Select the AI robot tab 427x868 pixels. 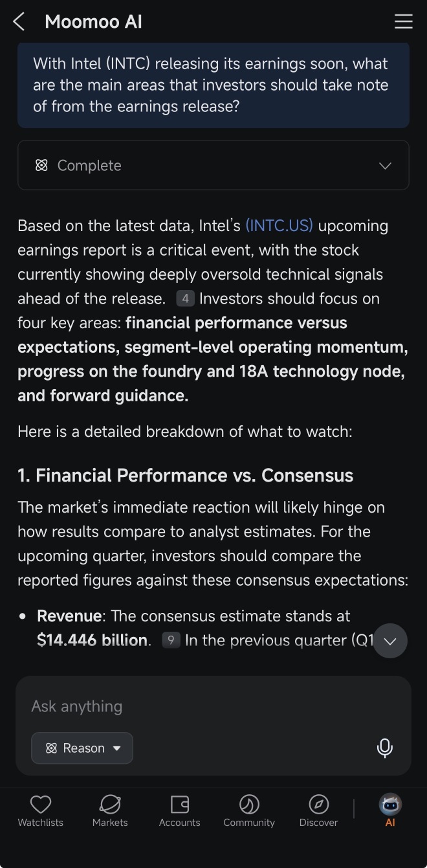point(390,812)
